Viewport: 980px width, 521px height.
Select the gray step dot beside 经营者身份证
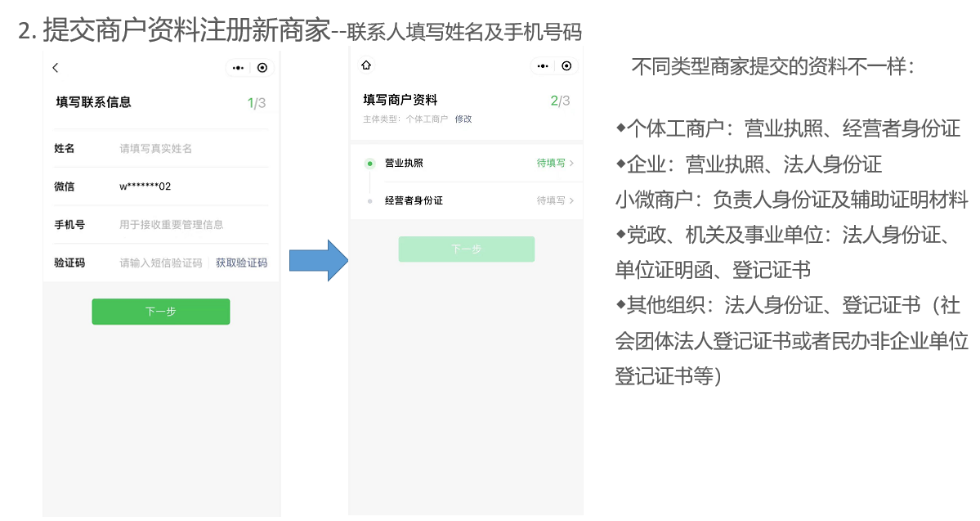click(369, 200)
